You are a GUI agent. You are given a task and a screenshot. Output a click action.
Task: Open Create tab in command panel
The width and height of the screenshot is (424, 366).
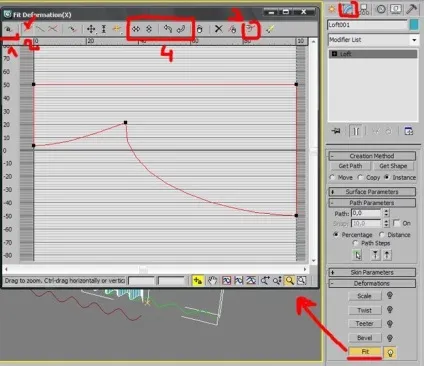pos(332,9)
